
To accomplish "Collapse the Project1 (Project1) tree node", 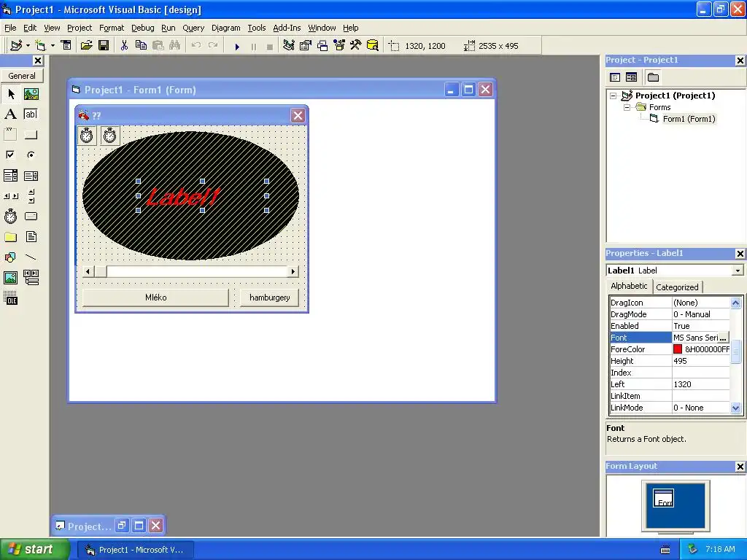I will pos(613,96).
